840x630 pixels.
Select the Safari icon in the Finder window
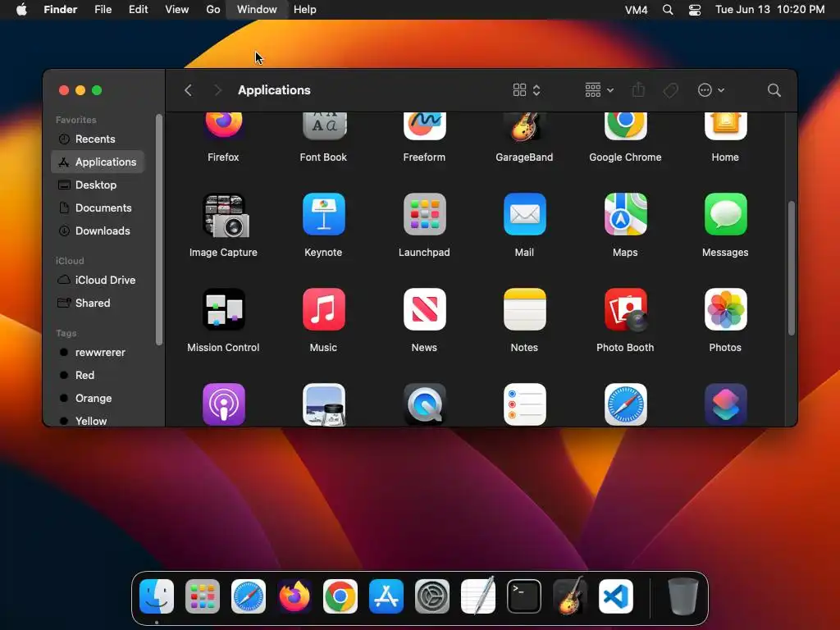(x=625, y=404)
